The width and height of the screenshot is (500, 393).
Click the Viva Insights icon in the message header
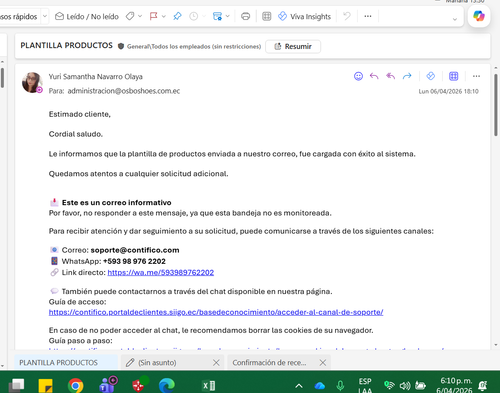click(x=431, y=76)
